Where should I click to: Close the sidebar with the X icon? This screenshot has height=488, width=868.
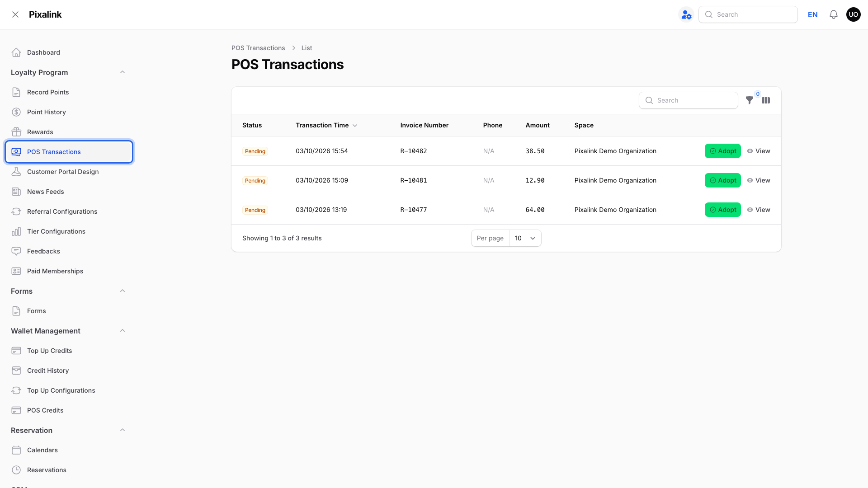(15, 14)
